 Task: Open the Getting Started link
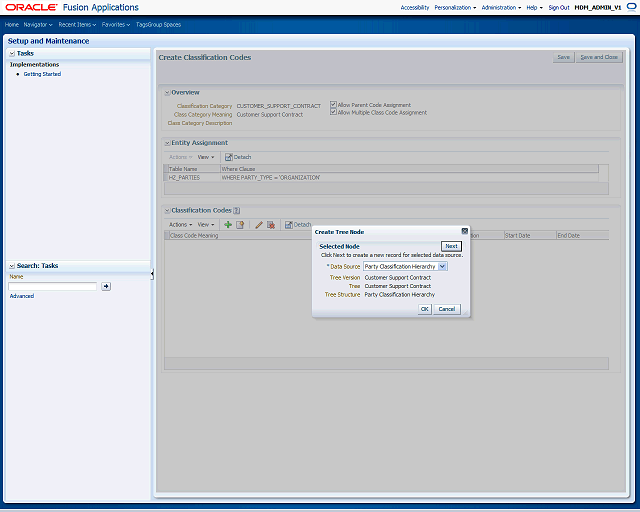tap(42, 74)
